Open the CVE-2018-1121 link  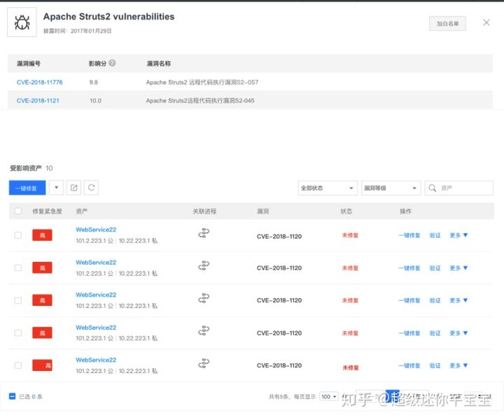point(38,101)
